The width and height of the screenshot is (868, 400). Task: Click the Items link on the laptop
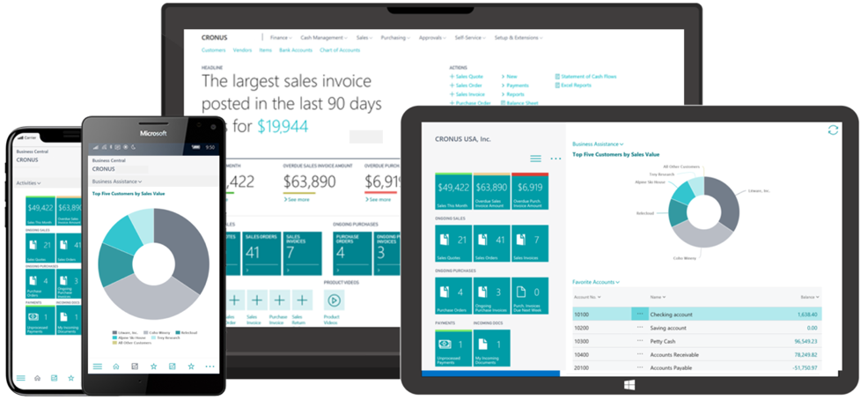point(265,50)
